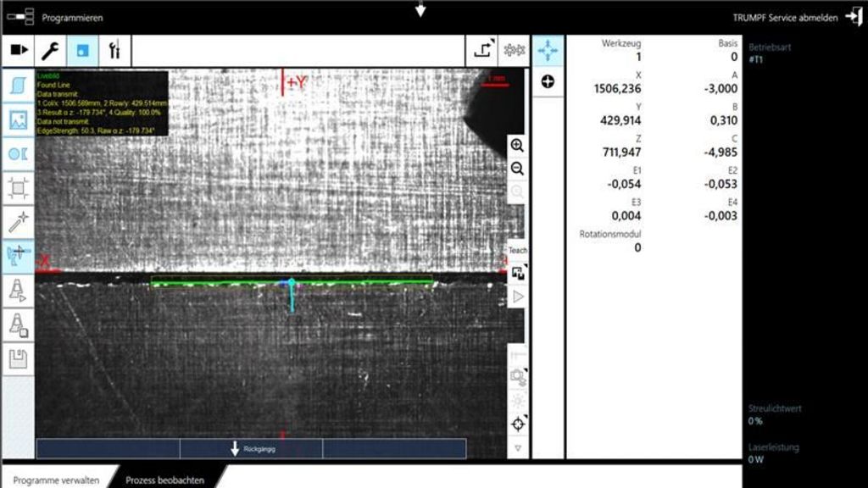Click the Rückgängig undo button
868x488 pixels.
251,449
